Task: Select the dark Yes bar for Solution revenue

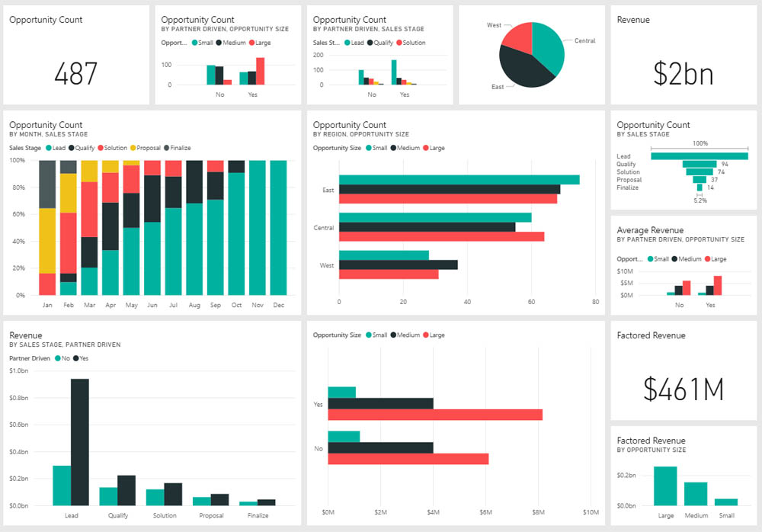Action: [173, 494]
